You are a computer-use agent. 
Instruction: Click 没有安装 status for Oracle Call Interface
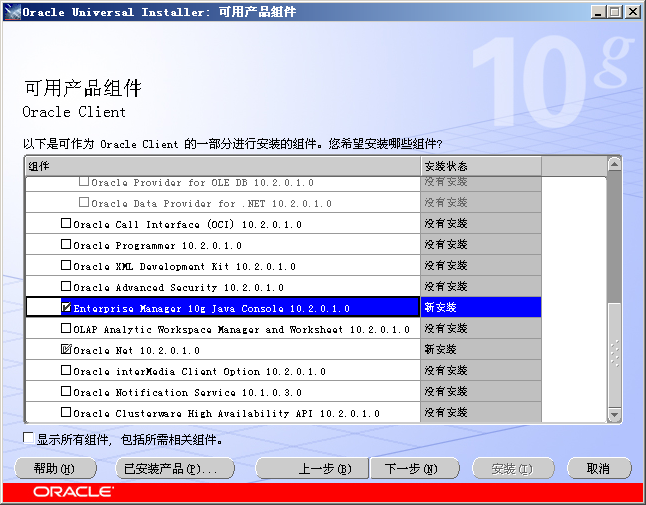tap(446, 223)
